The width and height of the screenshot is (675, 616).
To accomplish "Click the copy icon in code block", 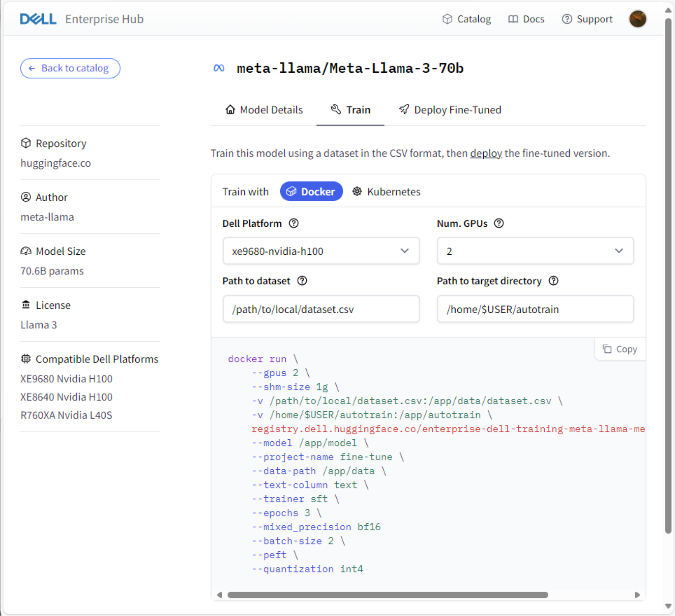I will (607, 349).
